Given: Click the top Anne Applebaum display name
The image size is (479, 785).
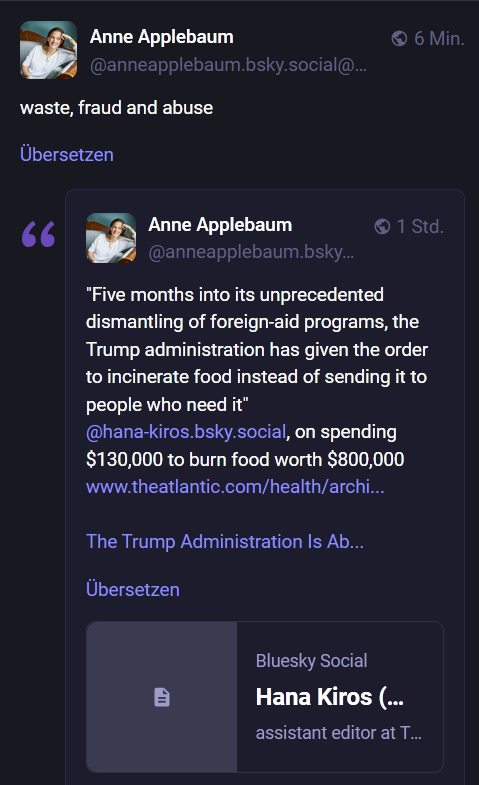Looking at the screenshot, I should click(x=162, y=37).
